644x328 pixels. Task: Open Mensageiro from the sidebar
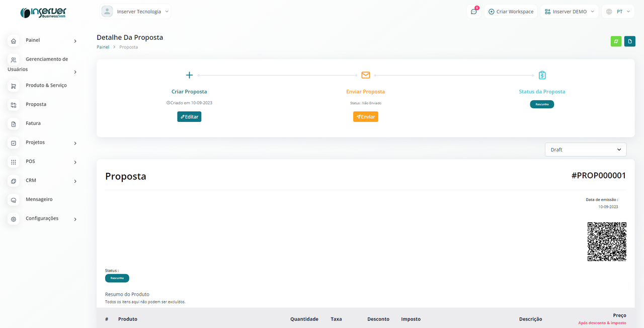[39, 200]
